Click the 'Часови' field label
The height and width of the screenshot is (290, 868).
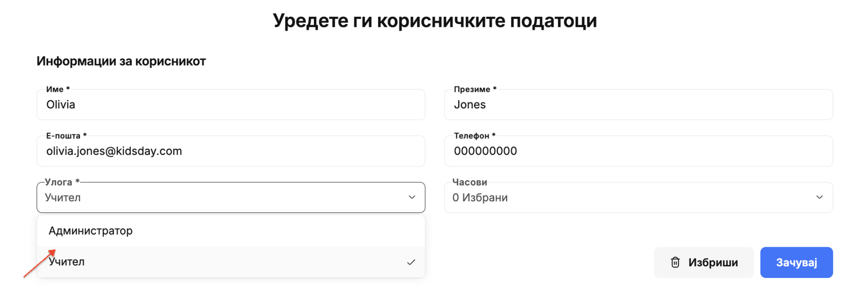click(x=470, y=182)
